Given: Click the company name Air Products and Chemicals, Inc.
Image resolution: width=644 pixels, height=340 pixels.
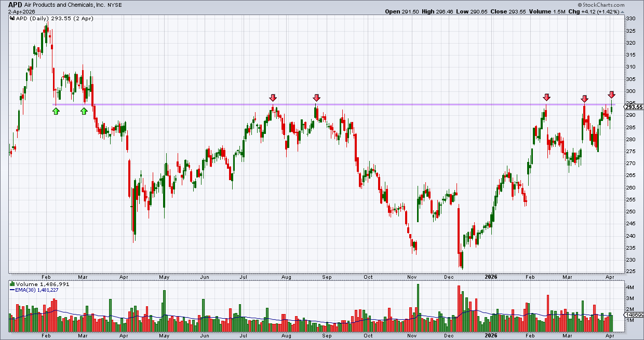Looking at the screenshot, I should [x=65, y=4].
